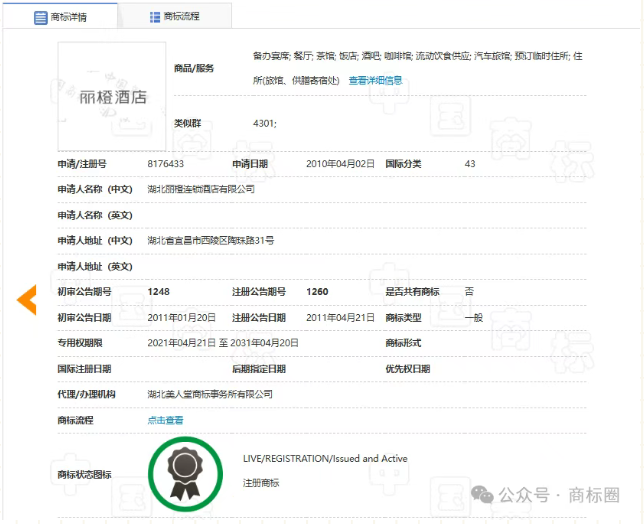Click the applicant name 湖北丽橙连锁酒店有限公司
This screenshot has width=644, height=524.
(201, 189)
